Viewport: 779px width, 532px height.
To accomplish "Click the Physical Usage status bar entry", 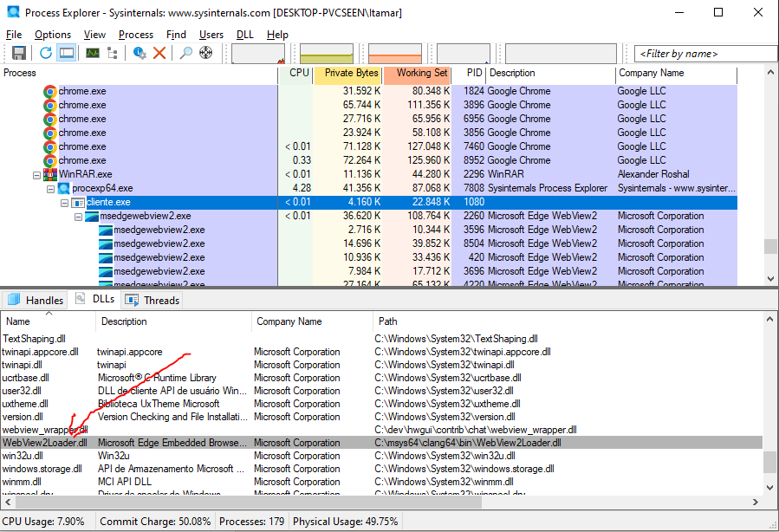I will pyautogui.click(x=345, y=522).
